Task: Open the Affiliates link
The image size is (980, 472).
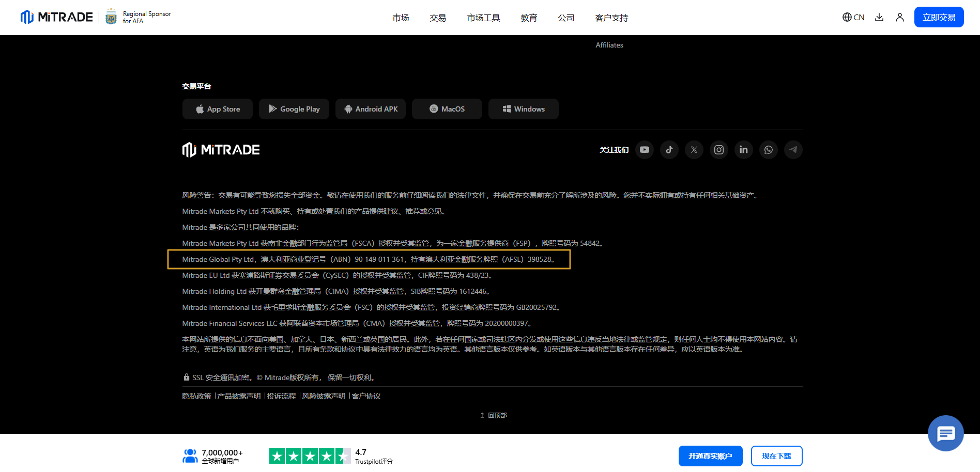Action: (609, 45)
